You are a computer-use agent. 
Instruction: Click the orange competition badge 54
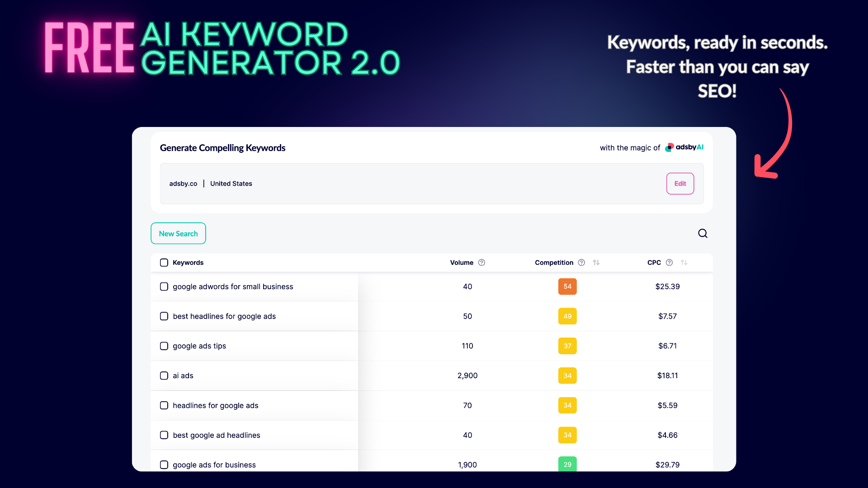pyautogui.click(x=567, y=286)
